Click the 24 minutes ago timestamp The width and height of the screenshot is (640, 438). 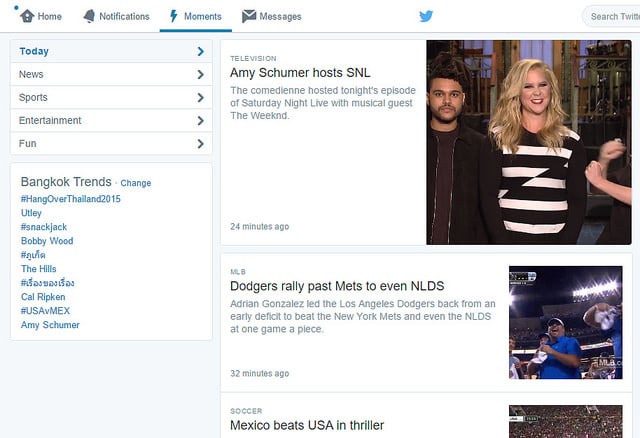pyautogui.click(x=260, y=227)
